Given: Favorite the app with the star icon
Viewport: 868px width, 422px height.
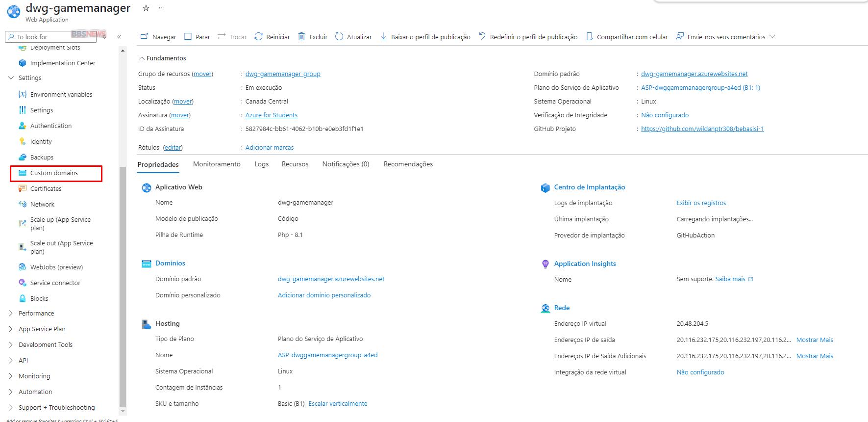Looking at the screenshot, I should click(x=146, y=8).
